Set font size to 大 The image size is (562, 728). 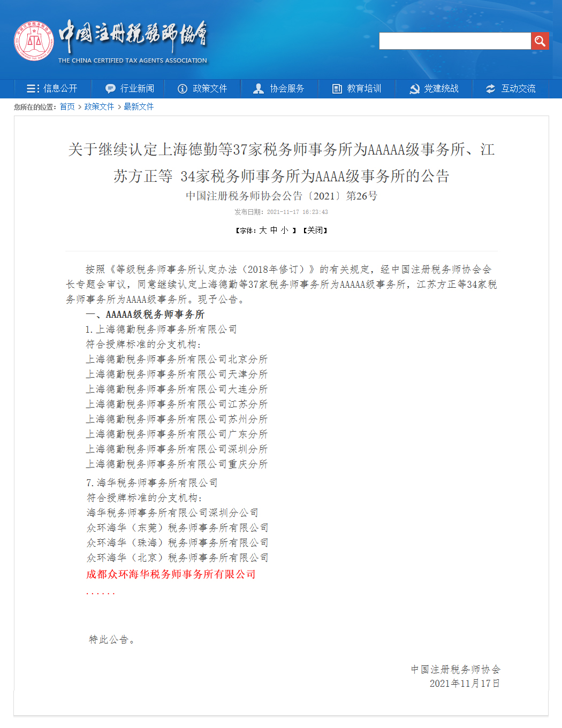263,231
